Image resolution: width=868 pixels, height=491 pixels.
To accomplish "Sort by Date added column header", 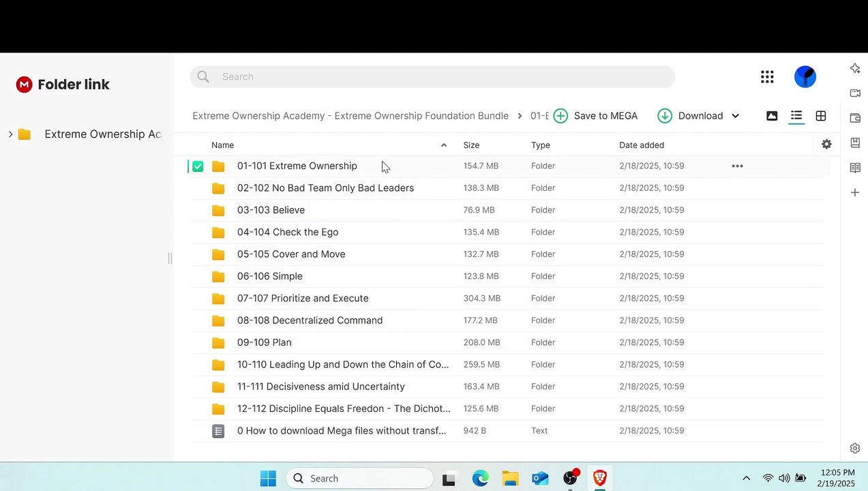I will [642, 145].
